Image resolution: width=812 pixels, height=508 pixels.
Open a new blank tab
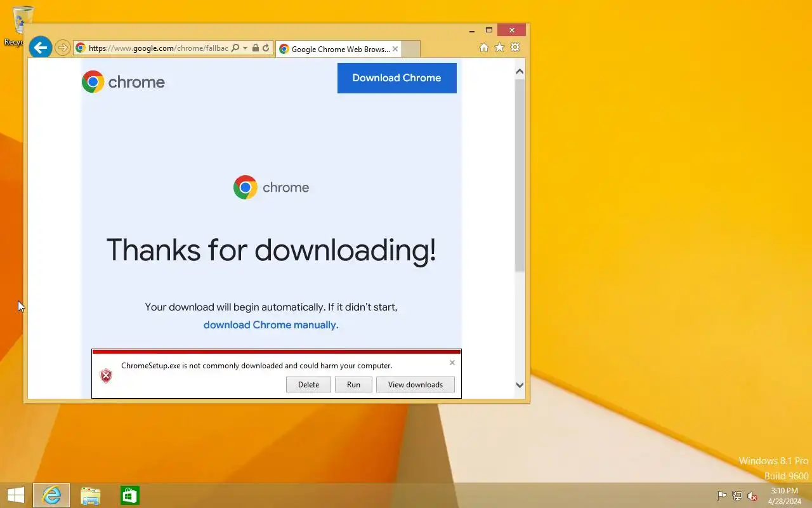[411, 49]
